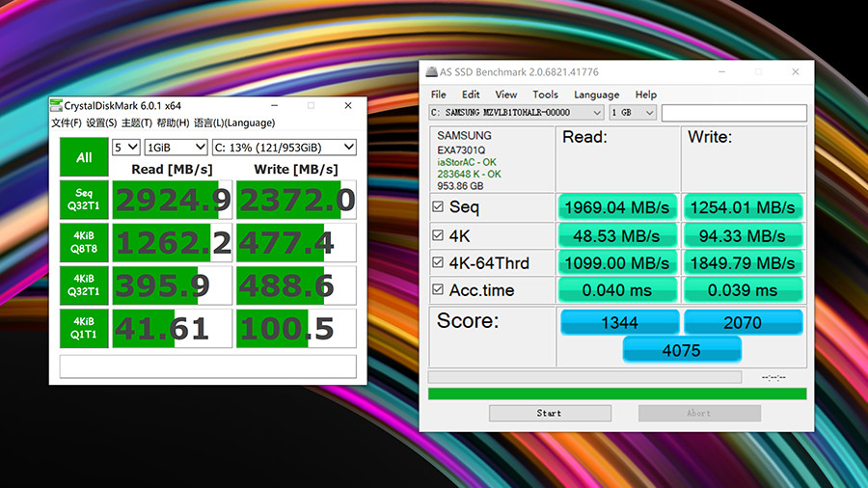Minimize the AS SSD Benchmark window
868x488 pixels.
coord(721,72)
